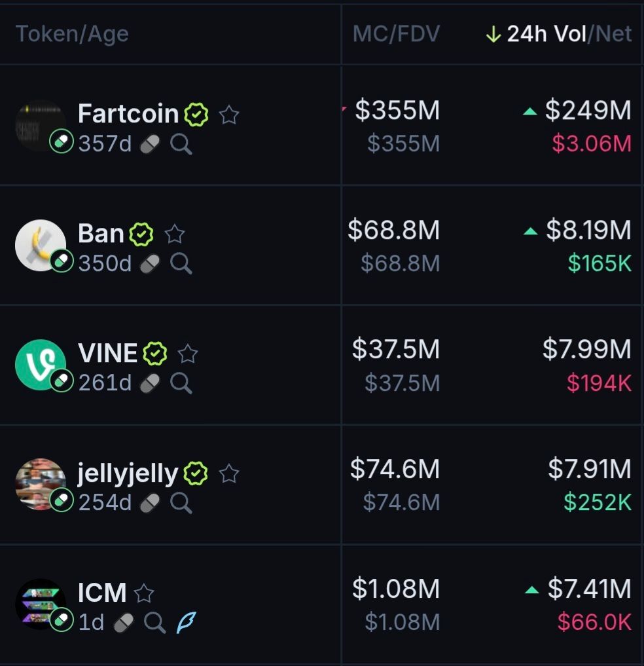Click the verified badge beside jellyjelly

tap(195, 473)
